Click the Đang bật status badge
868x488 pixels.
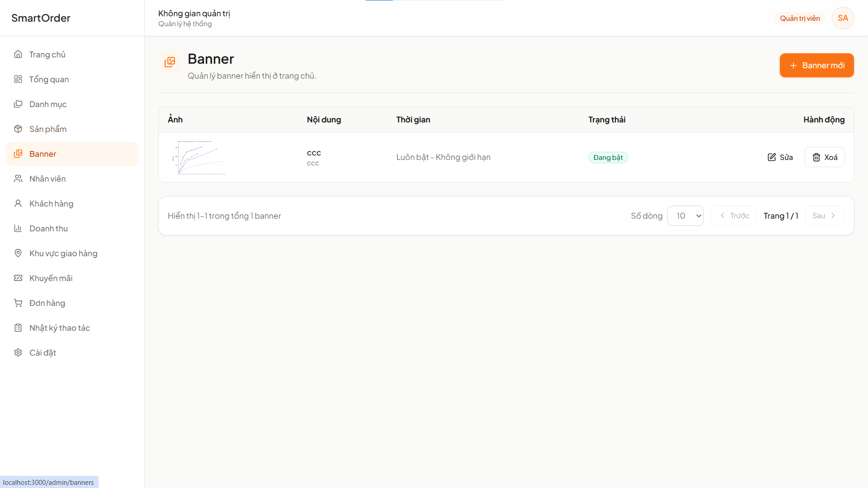click(608, 158)
